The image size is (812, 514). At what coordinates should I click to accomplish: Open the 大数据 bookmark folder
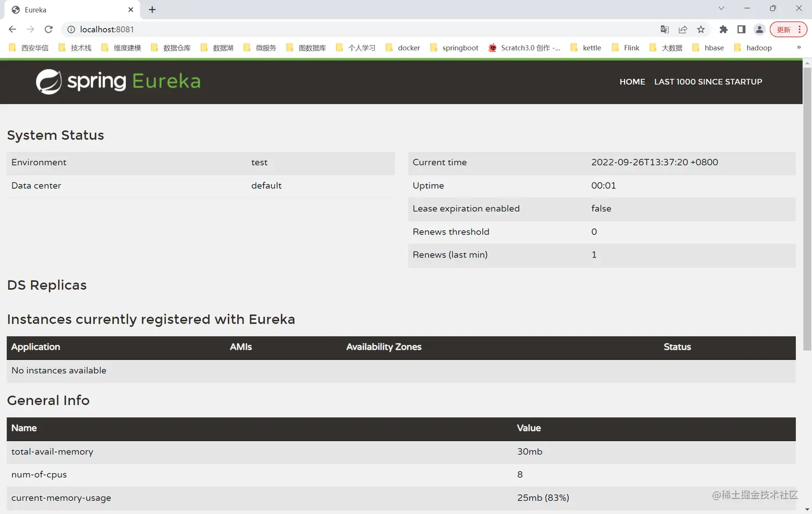pyautogui.click(x=666, y=48)
